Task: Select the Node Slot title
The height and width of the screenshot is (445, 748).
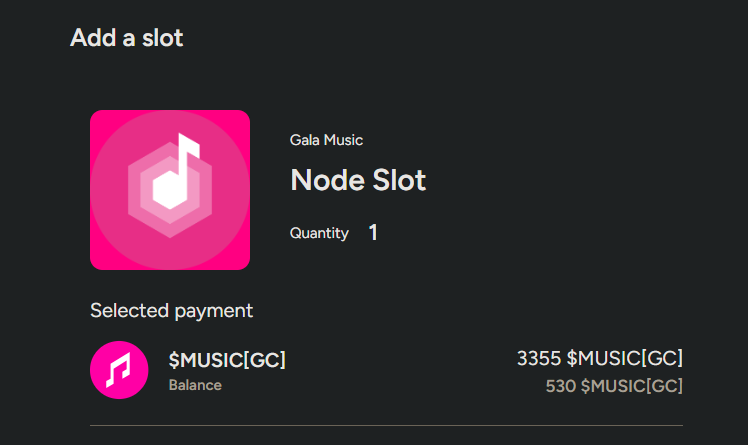Action: [x=358, y=180]
